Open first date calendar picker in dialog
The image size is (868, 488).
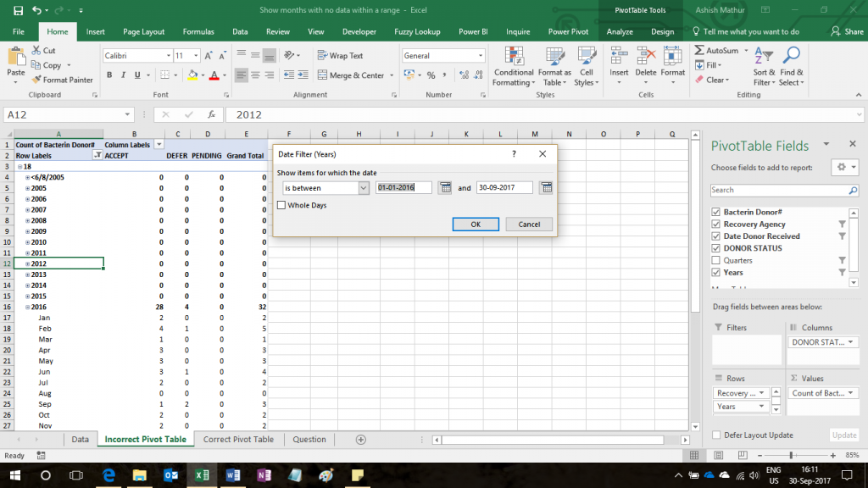(x=444, y=187)
